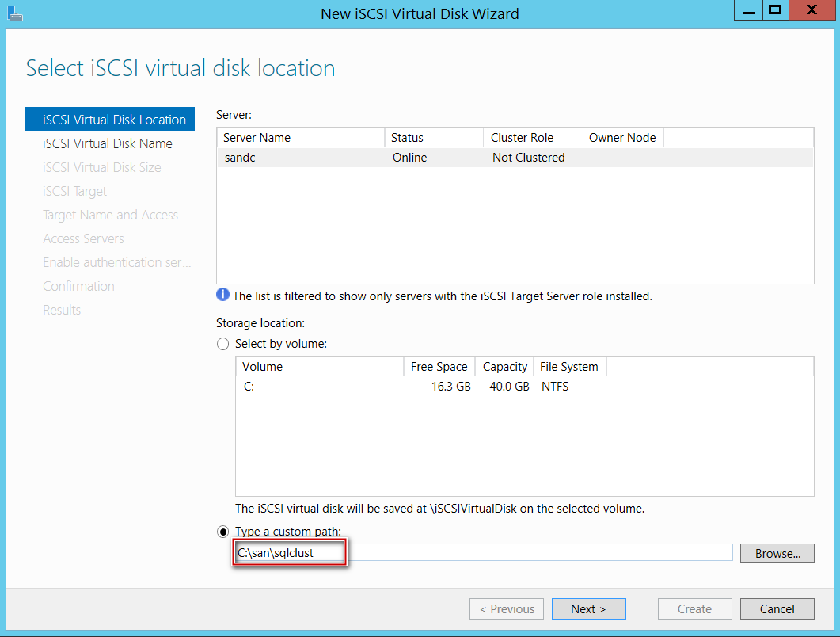Select the C: volume row
This screenshot has height=637, width=840.
[x=523, y=387]
